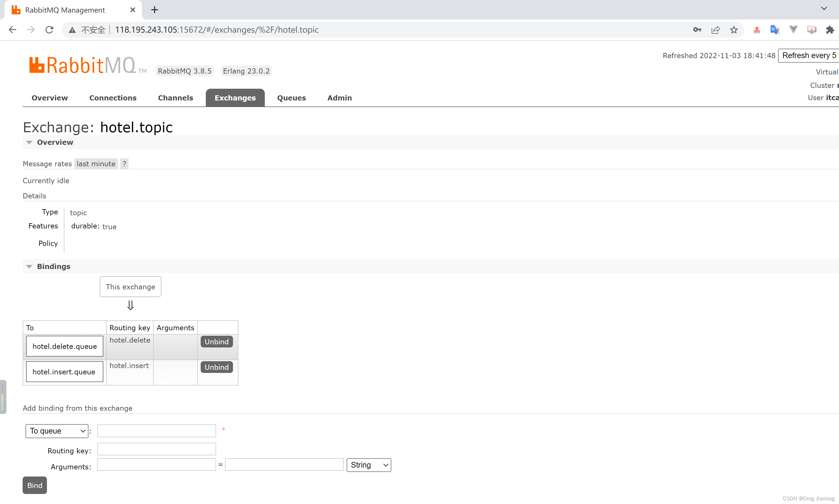Image resolution: width=839 pixels, height=504 pixels.
Task: Bookmark this page with star icon
Action: coord(734,30)
